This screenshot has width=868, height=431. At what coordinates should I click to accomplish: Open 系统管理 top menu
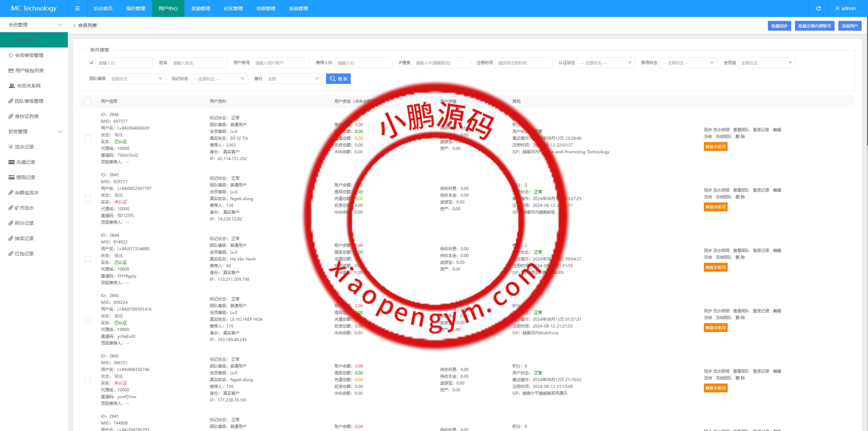(x=298, y=8)
